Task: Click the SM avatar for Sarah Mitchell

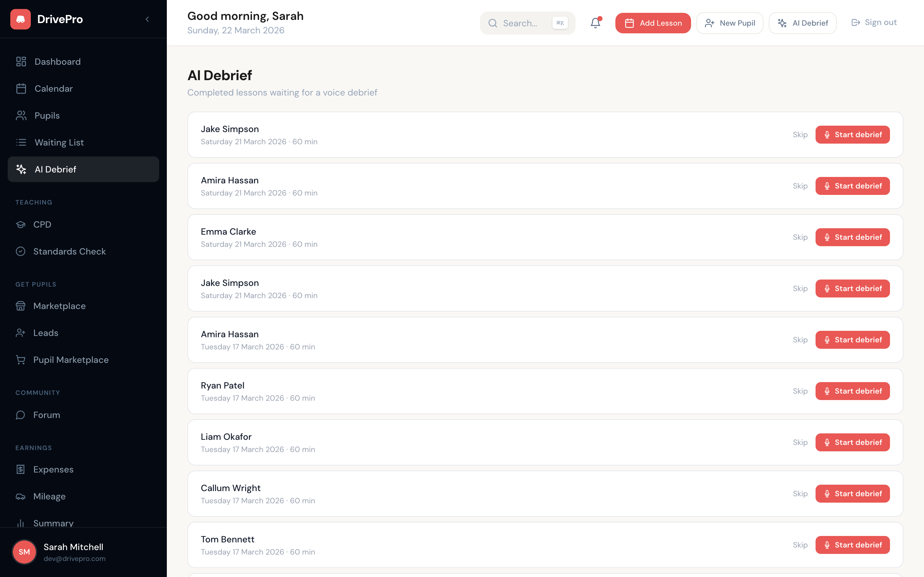Action: click(24, 552)
